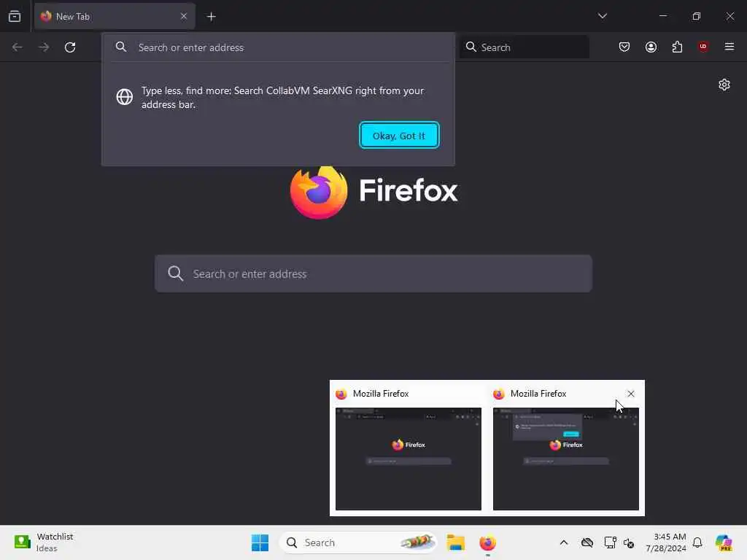Open Firefox View recent browsing icon
Image resolution: width=747 pixels, height=560 pixels.
click(x=15, y=16)
